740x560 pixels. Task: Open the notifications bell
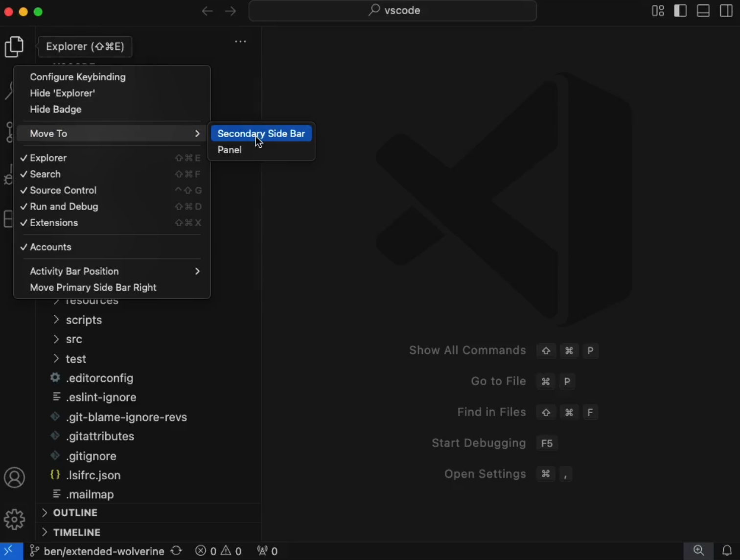tap(727, 551)
